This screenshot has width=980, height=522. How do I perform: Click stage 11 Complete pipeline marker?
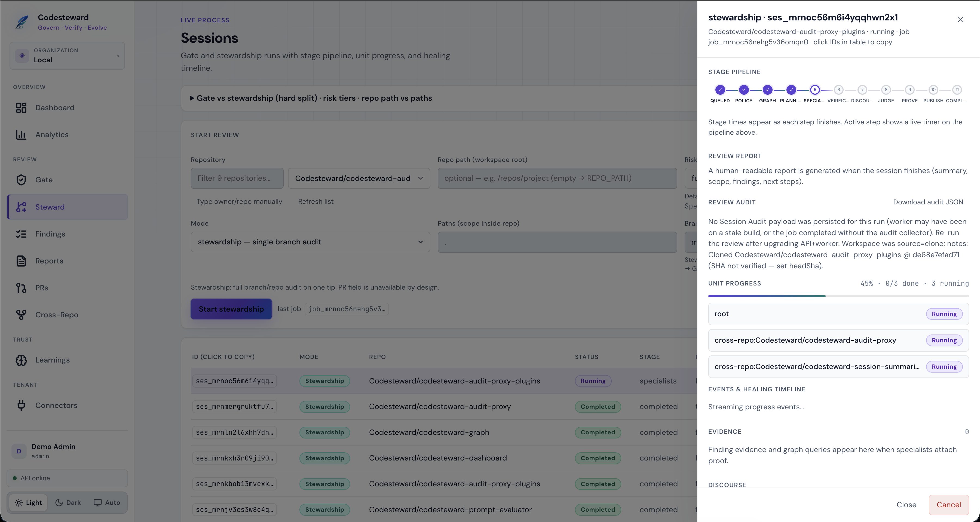[x=957, y=90]
